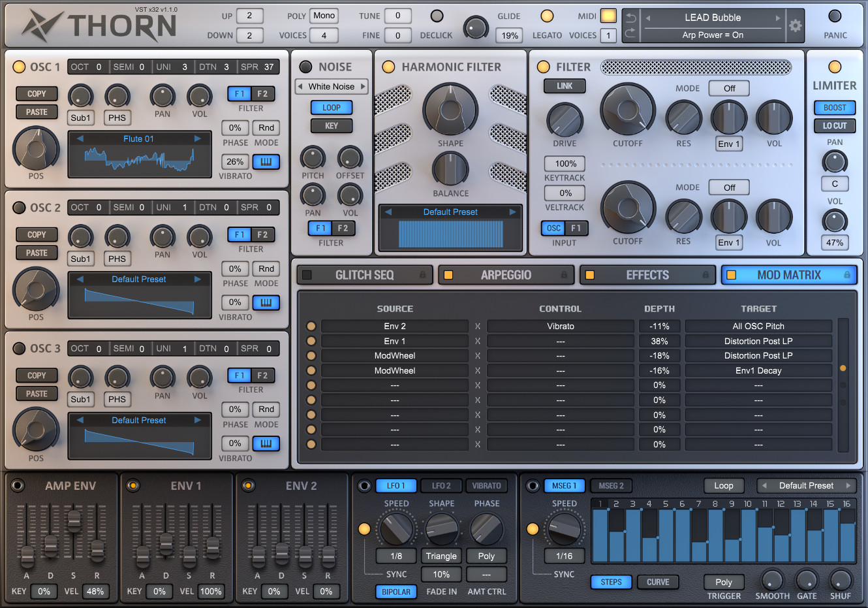This screenshot has height=608, width=868.
Task: Enable noise LOOP button
Action: tap(332, 108)
